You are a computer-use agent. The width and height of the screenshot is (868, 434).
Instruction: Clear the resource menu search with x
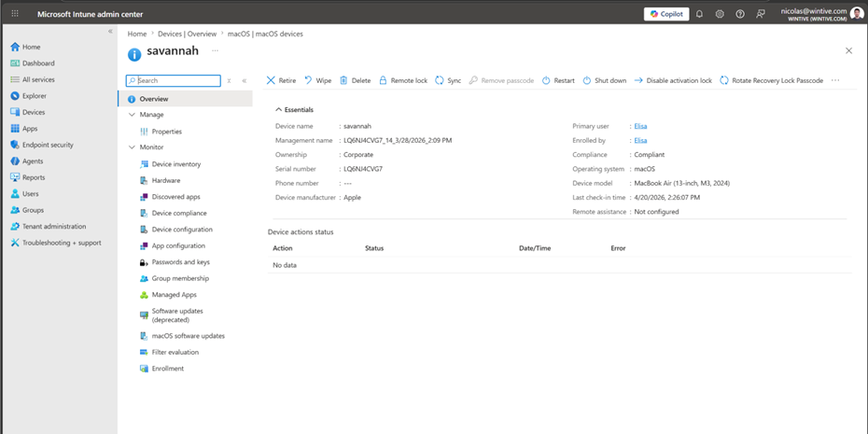pos(230,81)
